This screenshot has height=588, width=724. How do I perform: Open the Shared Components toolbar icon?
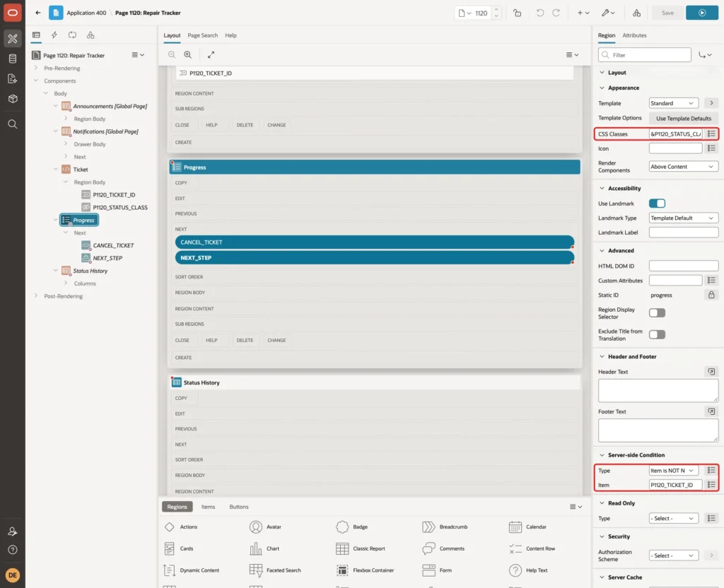(x=636, y=13)
